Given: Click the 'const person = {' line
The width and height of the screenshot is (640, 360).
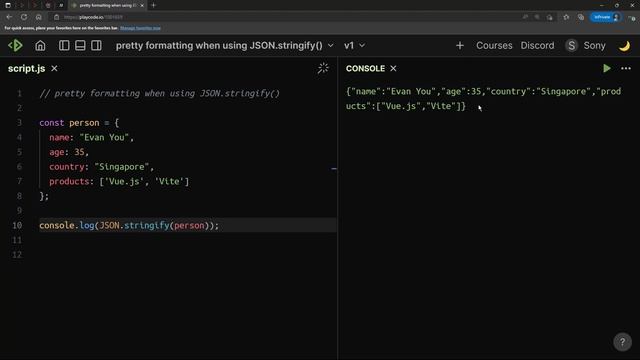Looking at the screenshot, I should pos(79,122).
